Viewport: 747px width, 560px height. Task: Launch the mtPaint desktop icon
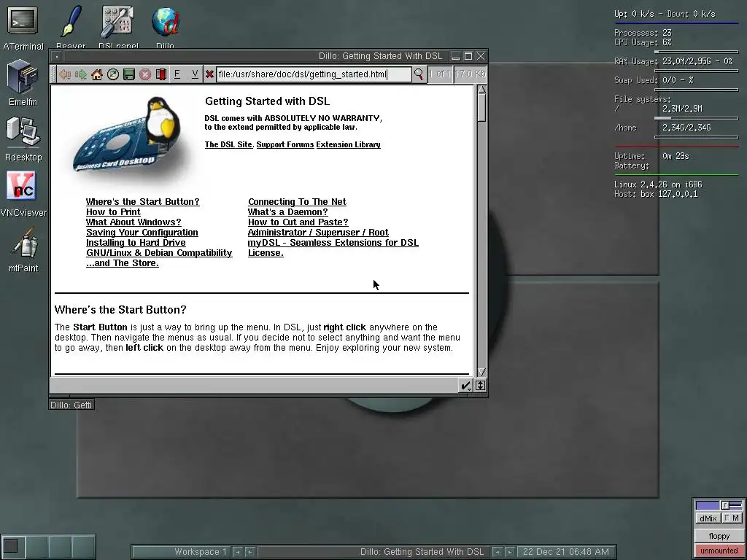(25, 243)
